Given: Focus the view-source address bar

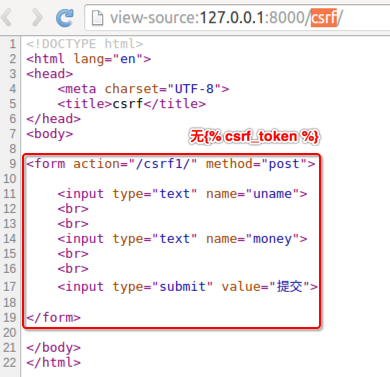Looking at the screenshot, I should coord(237,18).
